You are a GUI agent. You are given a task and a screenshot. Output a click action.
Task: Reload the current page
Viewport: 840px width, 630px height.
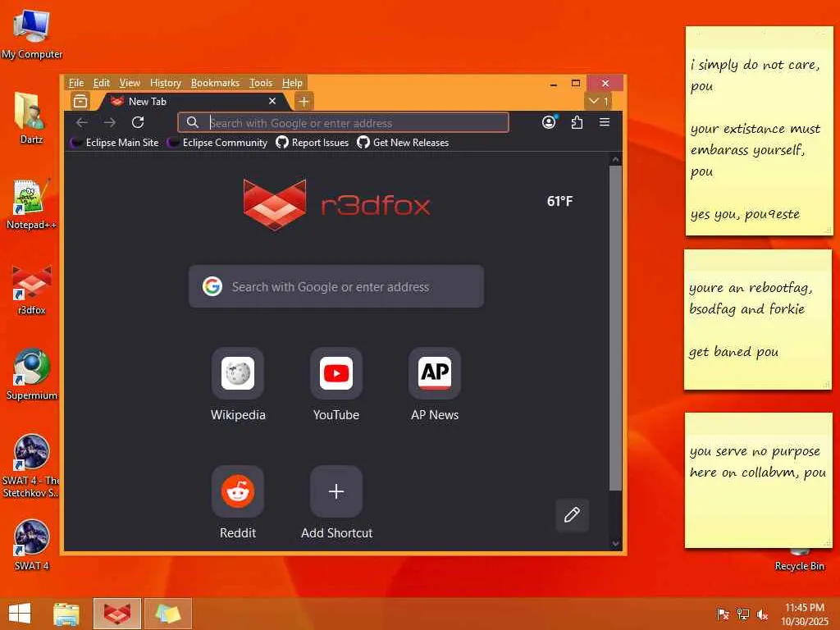(138, 123)
